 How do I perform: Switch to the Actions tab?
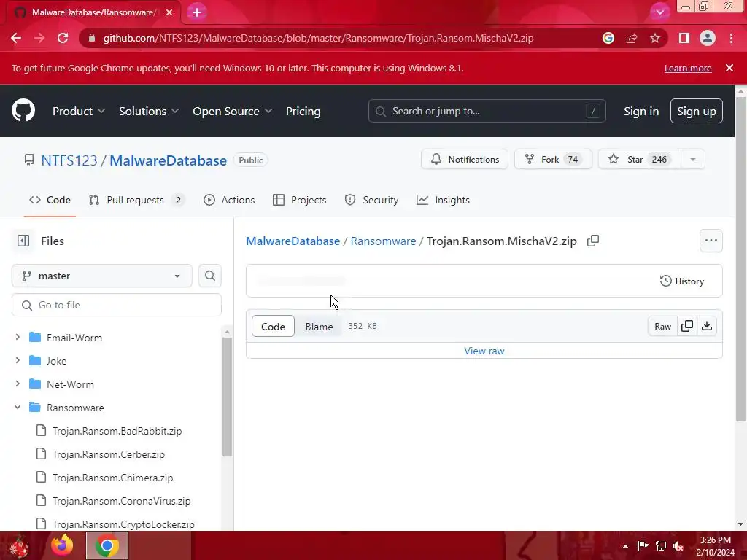pyautogui.click(x=229, y=200)
